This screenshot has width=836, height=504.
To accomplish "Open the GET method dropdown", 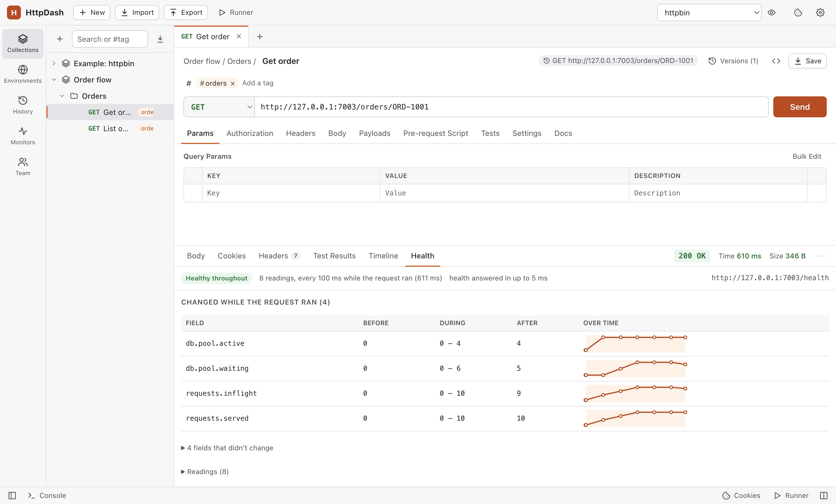I will click(x=219, y=107).
